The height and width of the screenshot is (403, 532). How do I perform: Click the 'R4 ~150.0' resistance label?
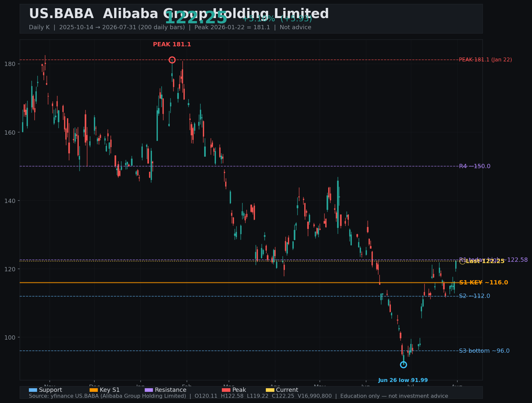point(475,166)
